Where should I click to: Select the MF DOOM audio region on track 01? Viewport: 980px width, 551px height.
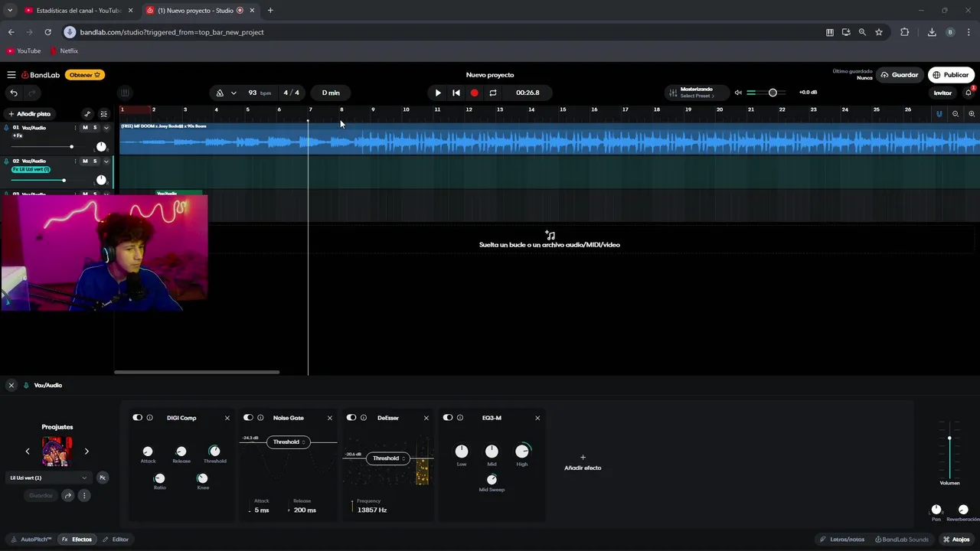[x=550, y=138]
